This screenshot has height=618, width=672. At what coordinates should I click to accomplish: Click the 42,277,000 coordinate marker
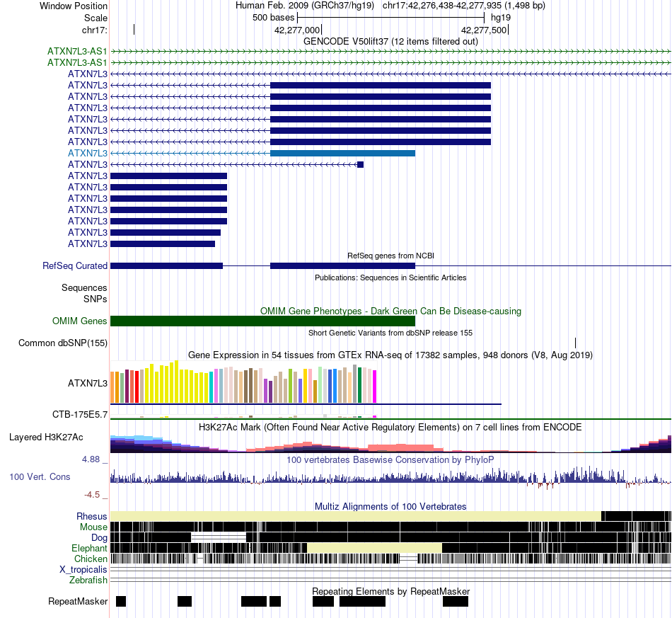[x=297, y=30]
